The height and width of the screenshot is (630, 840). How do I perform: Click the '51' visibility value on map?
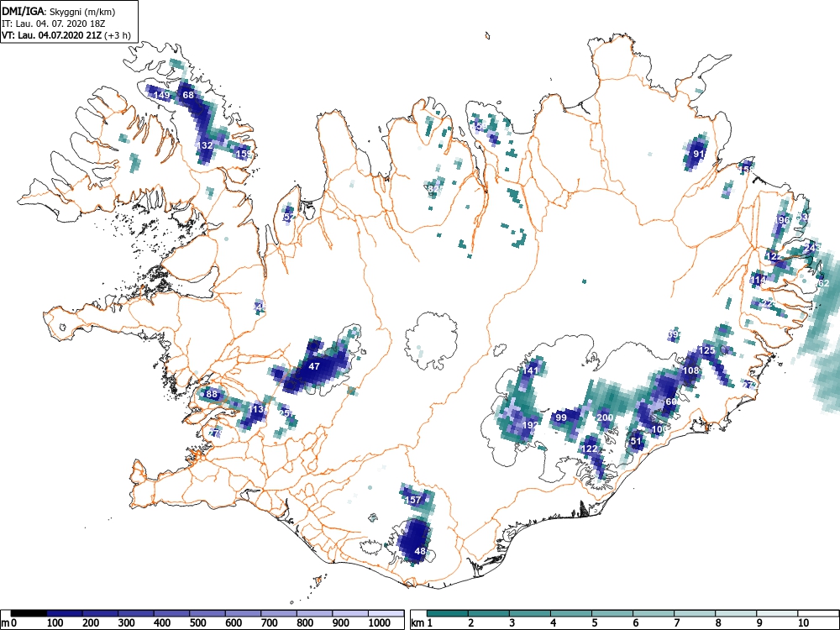[636, 442]
